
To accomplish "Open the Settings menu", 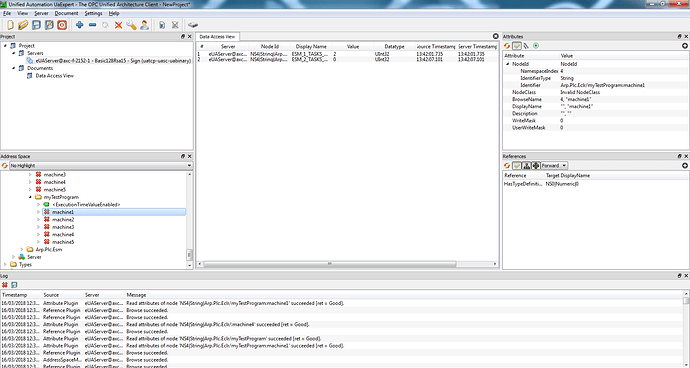I will pyautogui.click(x=93, y=14).
